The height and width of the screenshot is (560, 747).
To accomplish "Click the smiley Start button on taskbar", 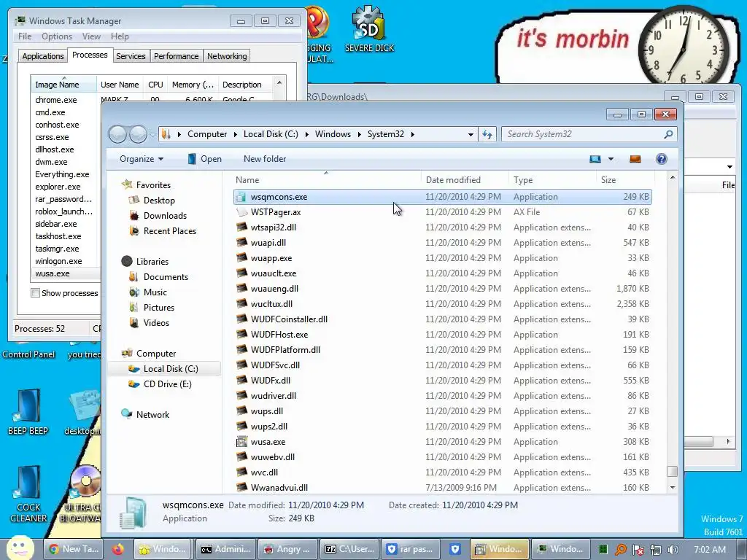I will tap(20, 548).
